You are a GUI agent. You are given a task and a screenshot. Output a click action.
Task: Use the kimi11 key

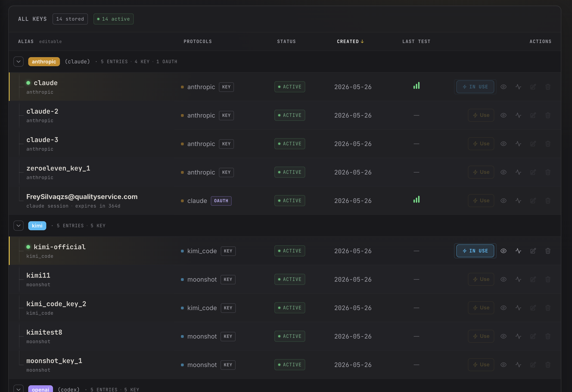pos(481,279)
